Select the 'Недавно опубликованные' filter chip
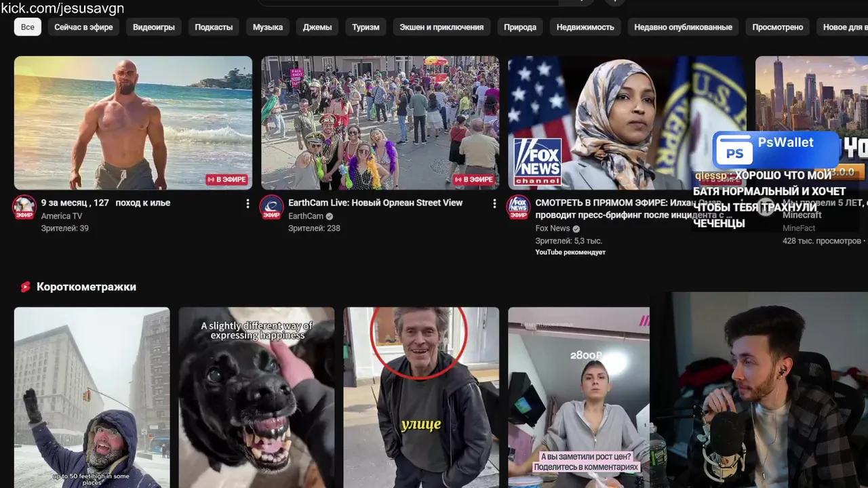Image resolution: width=868 pixels, height=488 pixels. pyautogui.click(x=683, y=27)
